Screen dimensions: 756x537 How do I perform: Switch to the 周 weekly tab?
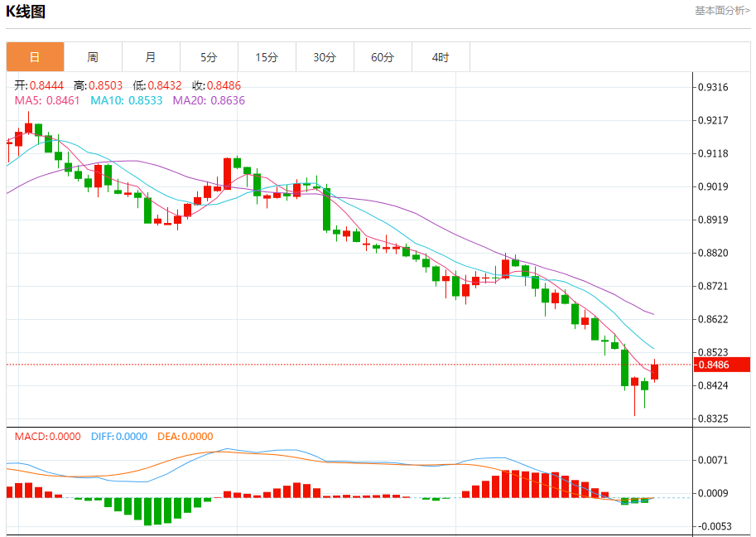[x=93, y=57]
